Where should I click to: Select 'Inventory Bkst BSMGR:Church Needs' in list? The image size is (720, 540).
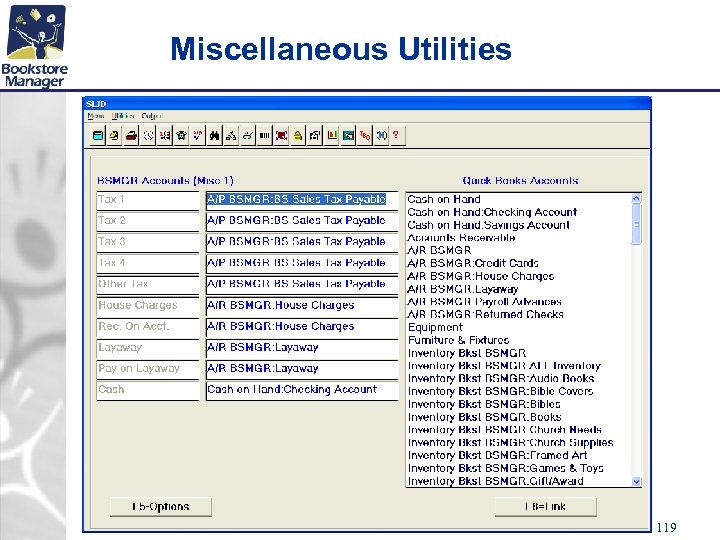(x=504, y=430)
